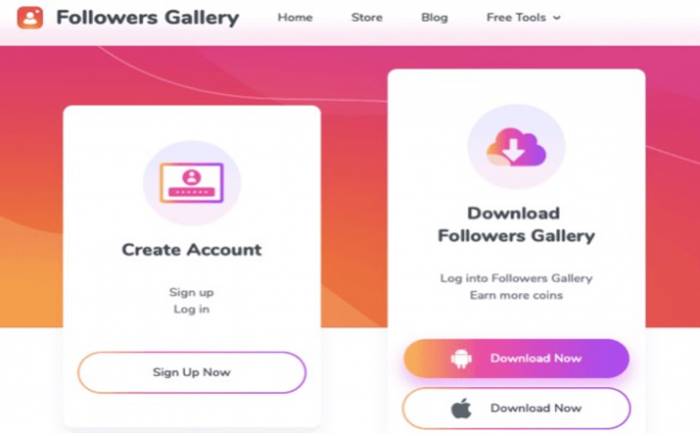Expand the Free Tools dropdown
The height and width of the screenshot is (436, 700).
tap(523, 17)
